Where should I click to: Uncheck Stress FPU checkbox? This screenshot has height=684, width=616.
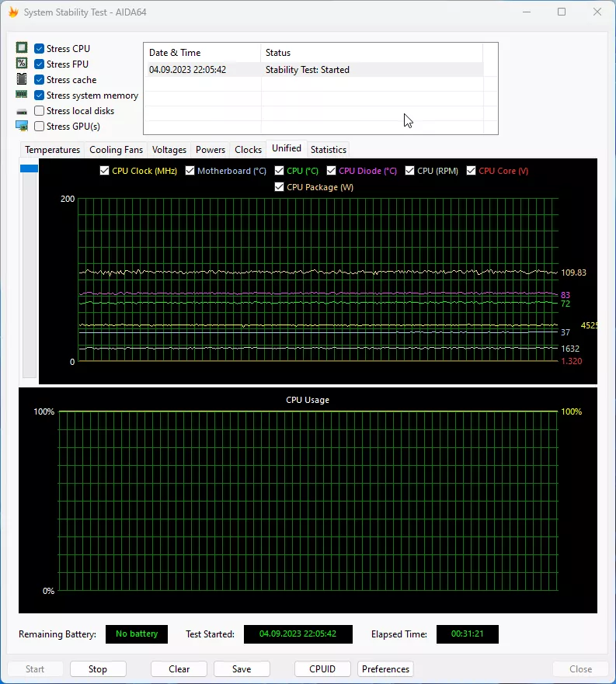tap(39, 64)
